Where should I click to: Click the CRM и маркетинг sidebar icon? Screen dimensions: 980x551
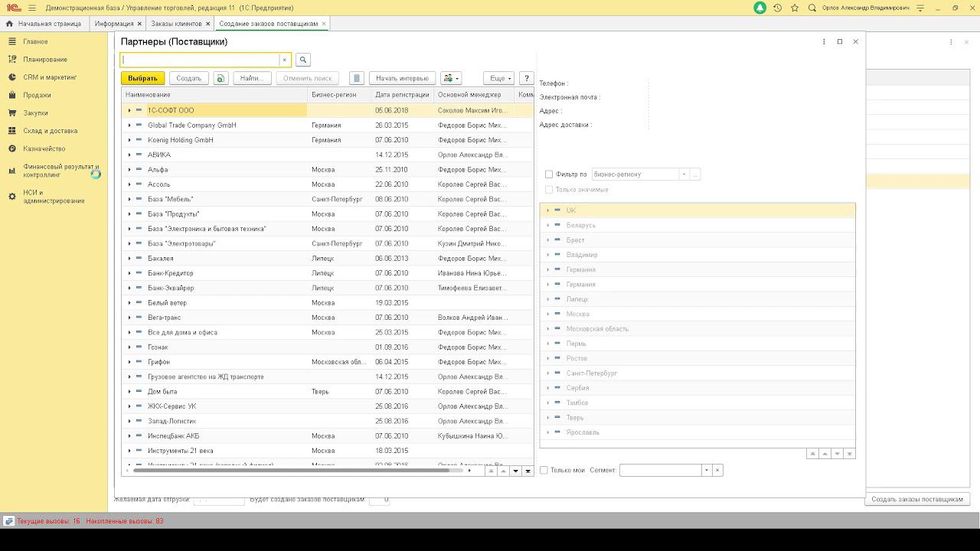[x=12, y=77]
